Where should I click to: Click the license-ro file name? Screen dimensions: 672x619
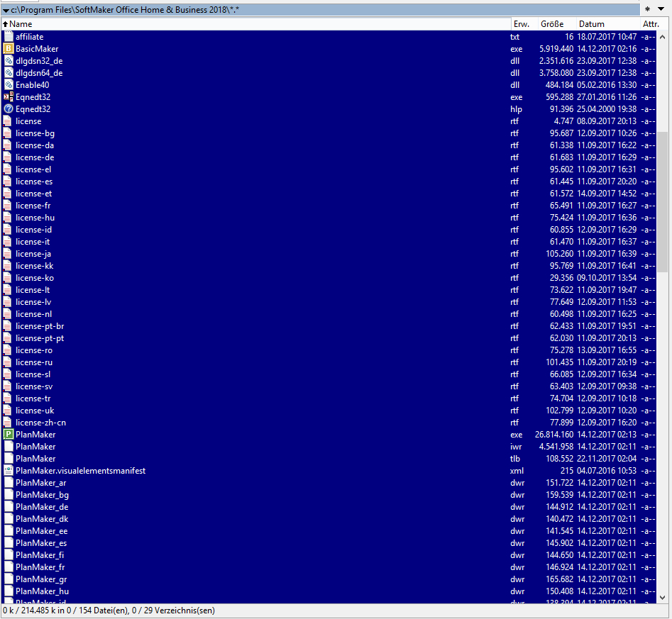(x=34, y=350)
